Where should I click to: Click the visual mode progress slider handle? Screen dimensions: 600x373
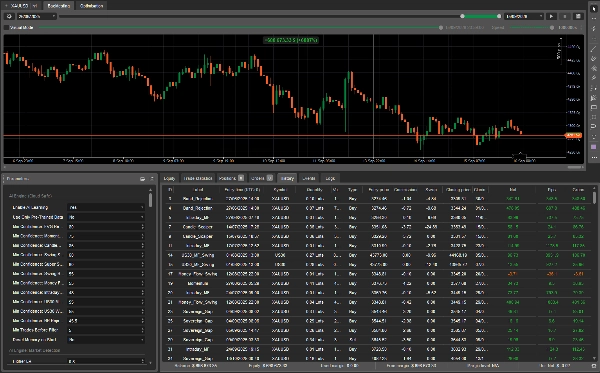click(x=441, y=28)
